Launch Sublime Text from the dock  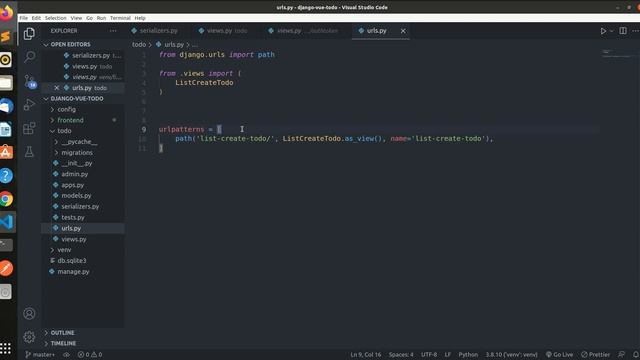tap(6, 36)
